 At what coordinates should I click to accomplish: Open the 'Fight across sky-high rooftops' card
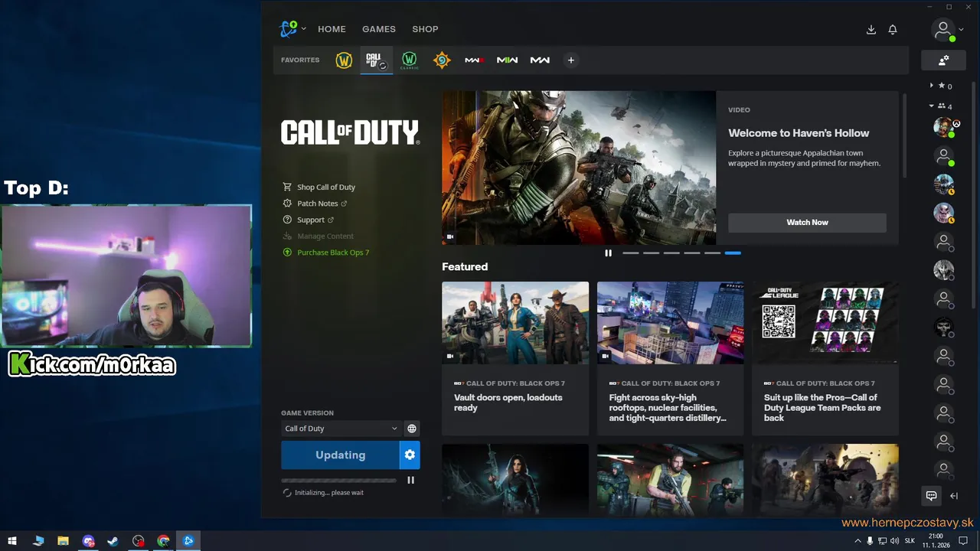(670, 358)
